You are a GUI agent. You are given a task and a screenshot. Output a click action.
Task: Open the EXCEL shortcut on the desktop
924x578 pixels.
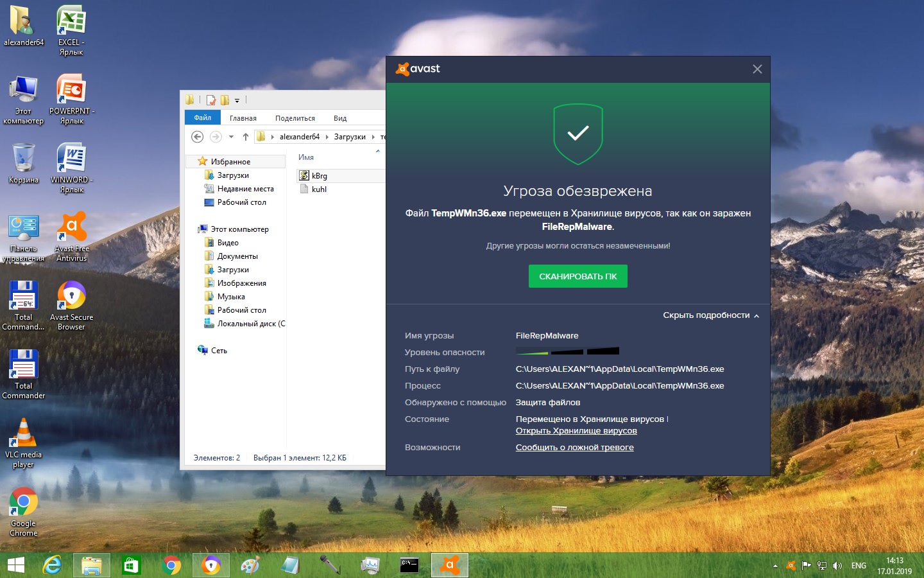pos(71,30)
